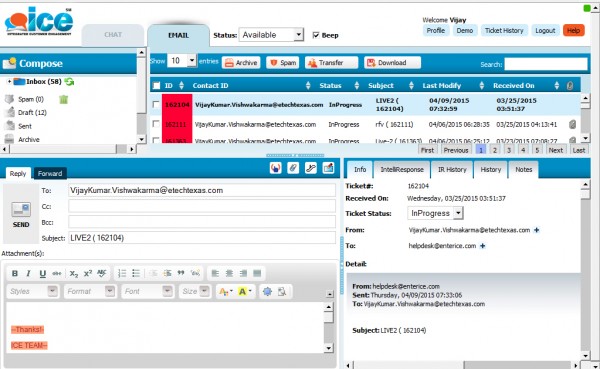This screenshot has height=369, width=600.
Task: Open the Status Available dropdown
Action: (x=271, y=35)
